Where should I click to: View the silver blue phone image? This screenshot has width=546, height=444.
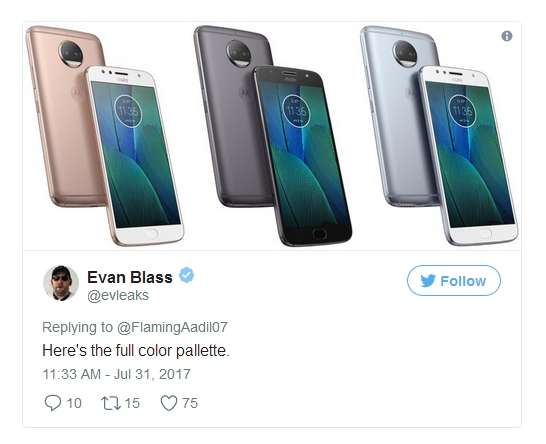pyautogui.click(x=439, y=135)
